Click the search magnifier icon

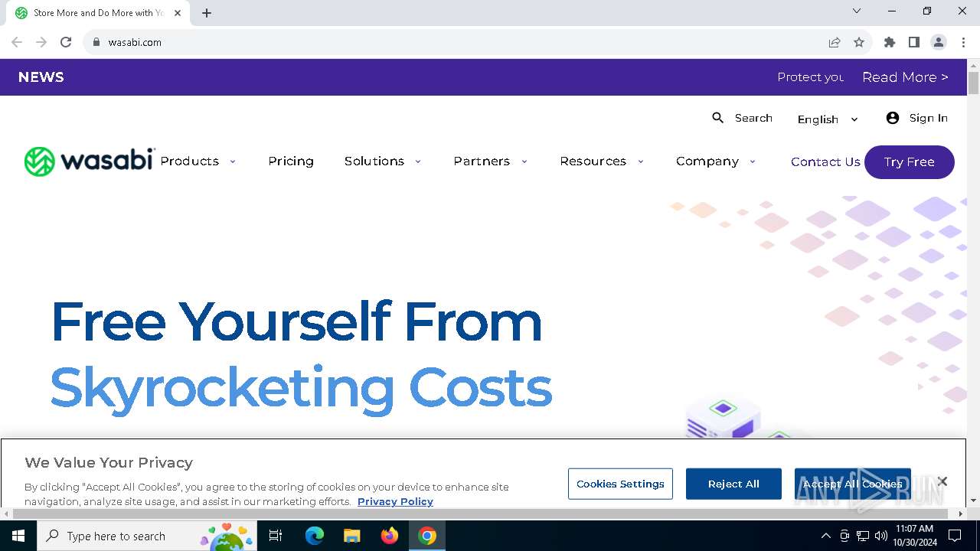(x=717, y=118)
